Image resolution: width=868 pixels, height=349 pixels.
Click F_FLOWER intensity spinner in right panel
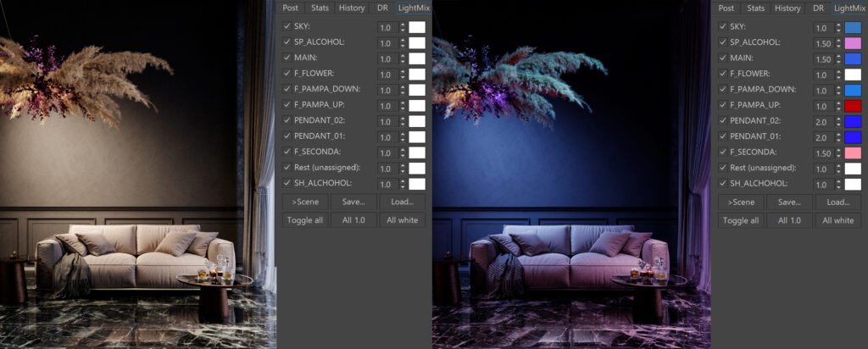point(838,75)
